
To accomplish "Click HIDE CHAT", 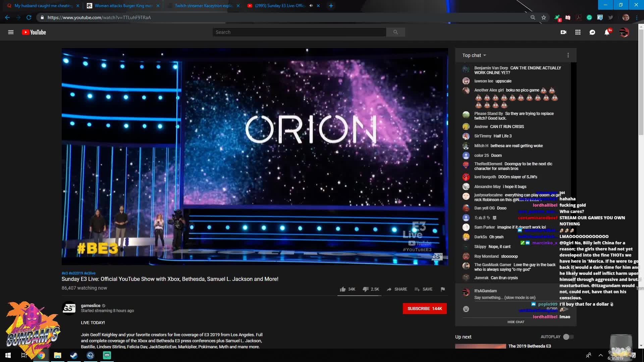I will tap(516, 322).
